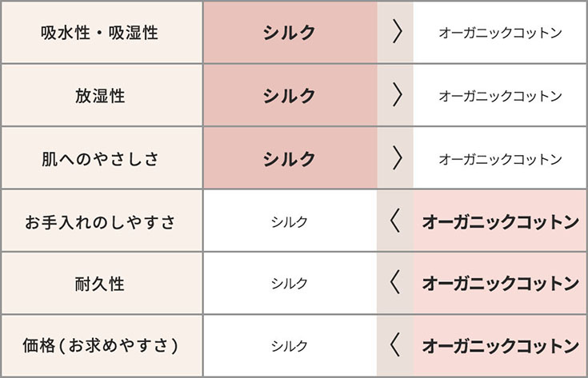This screenshot has width=588, height=378.
Task: Click the greater-than arrow in 肌へのやさしさ row
Action: (395, 158)
